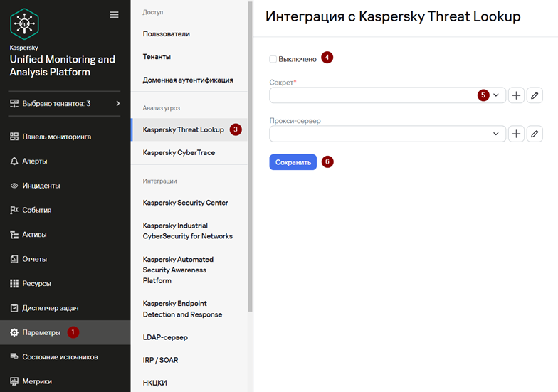Click the Сохранить button
This screenshot has width=558, height=392.
tap(293, 162)
